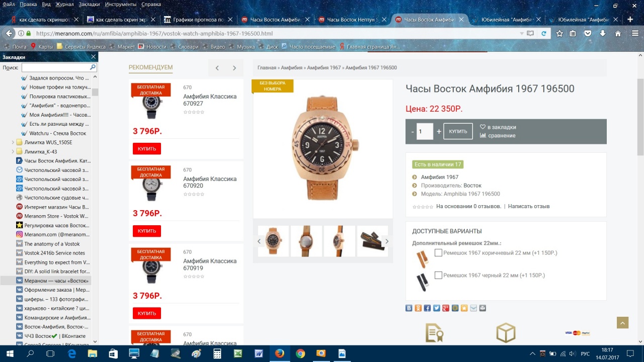This screenshot has height=362, width=644.
Task: Expand the Лимитка_К-43 bookmark folder
Action: pos(13,151)
